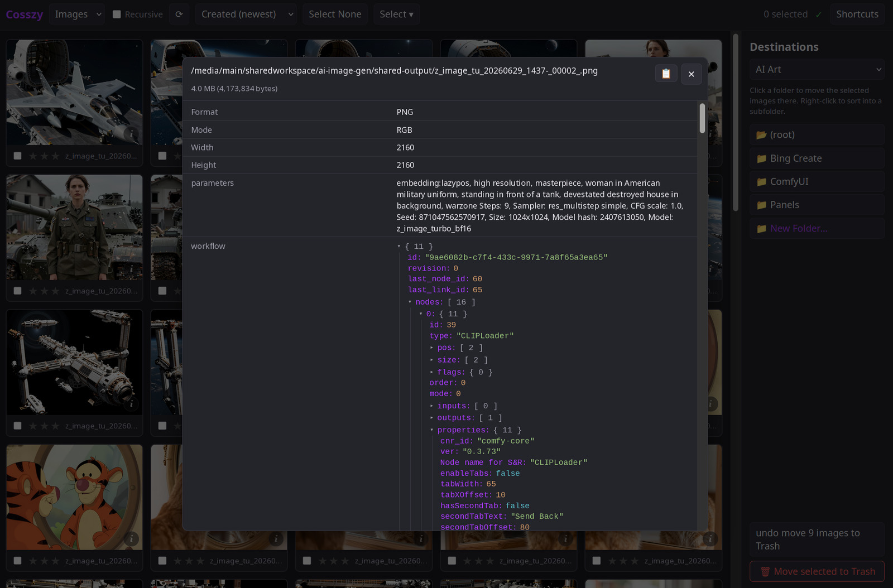Open info for the space station thumbnail
The width and height of the screenshot is (893, 588).
[x=131, y=404]
